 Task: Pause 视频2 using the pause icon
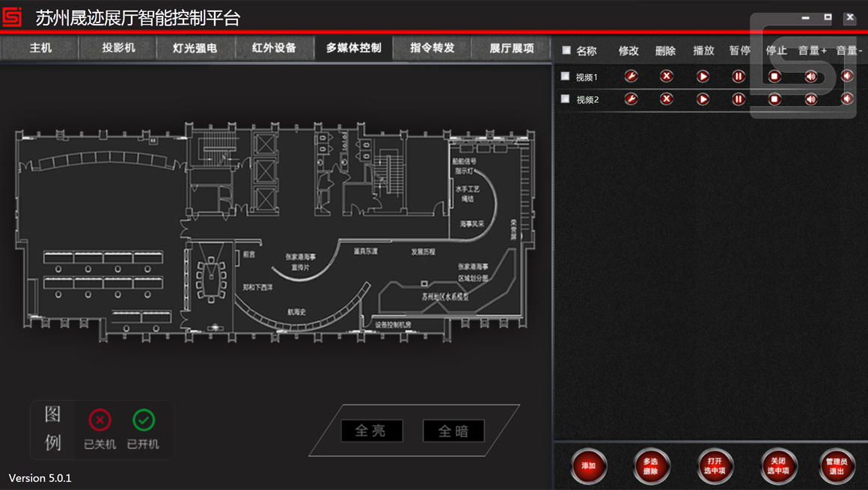click(738, 98)
